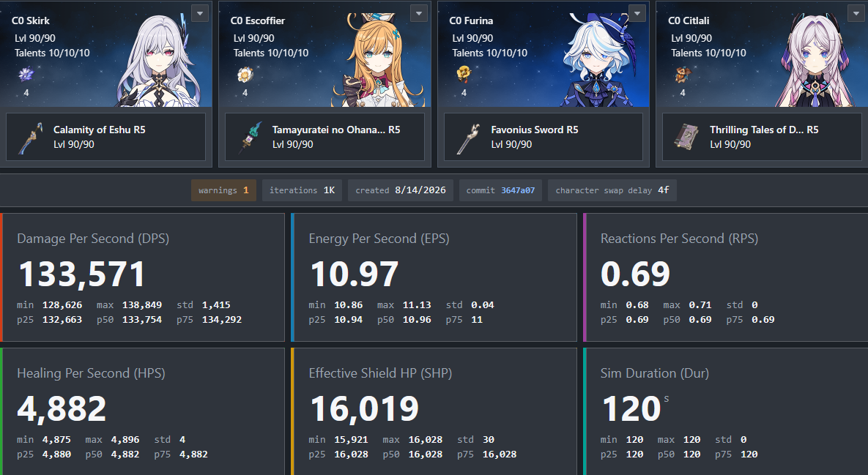
Task: Open the warnings 1 badge
Action: coord(223,190)
